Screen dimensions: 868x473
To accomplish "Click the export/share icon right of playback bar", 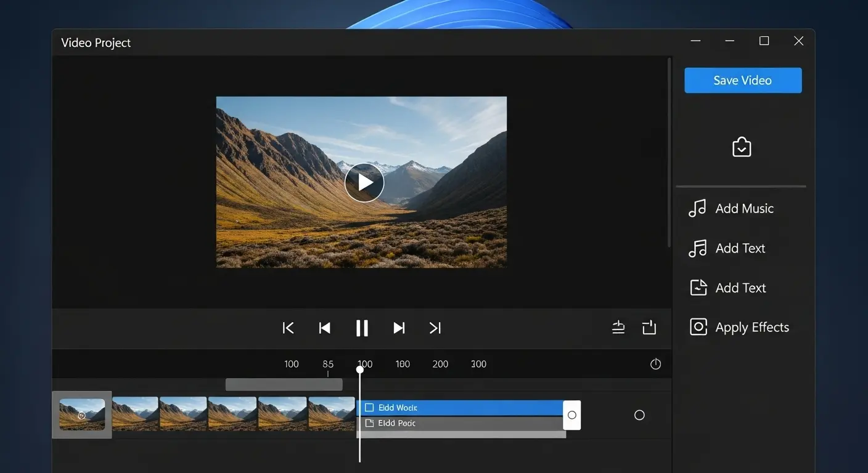I will click(649, 328).
